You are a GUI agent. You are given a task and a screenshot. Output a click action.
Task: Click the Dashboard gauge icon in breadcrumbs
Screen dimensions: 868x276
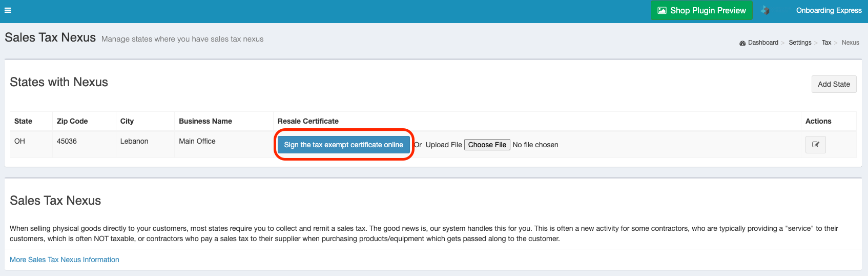(x=742, y=43)
